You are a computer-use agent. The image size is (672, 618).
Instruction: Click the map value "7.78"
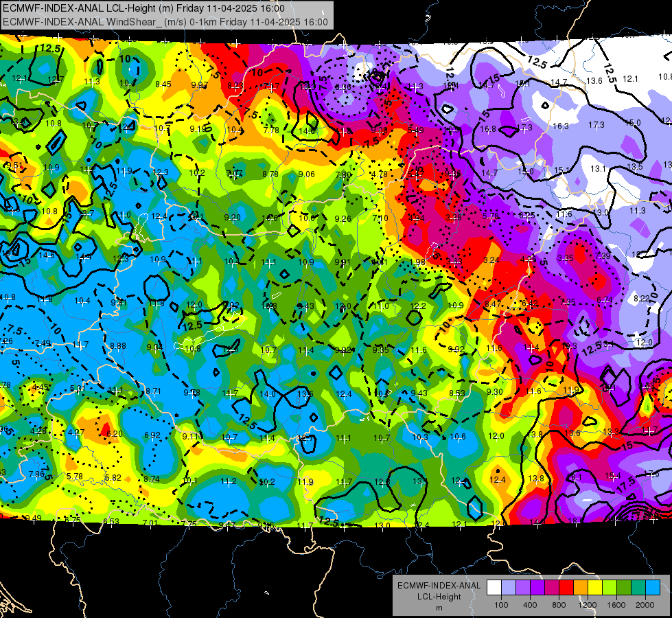click(x=271, y=130)
